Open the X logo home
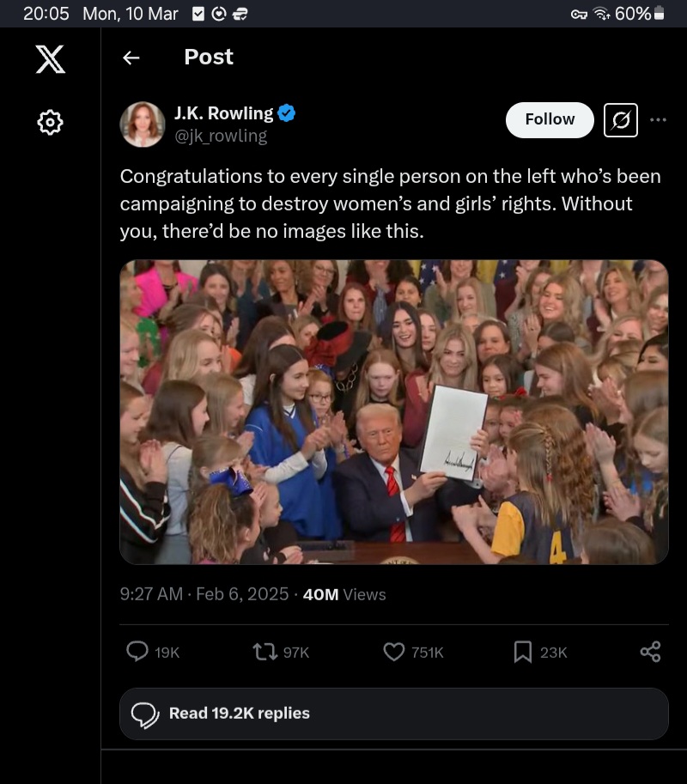Screen dimensions: 687x784 coord(50,58)
